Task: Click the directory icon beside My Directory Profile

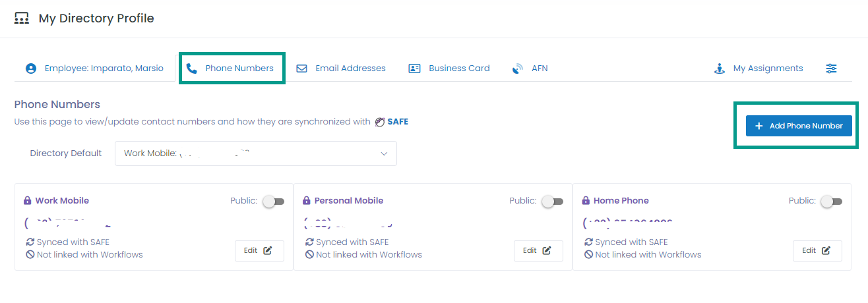Action: [22, 18]
